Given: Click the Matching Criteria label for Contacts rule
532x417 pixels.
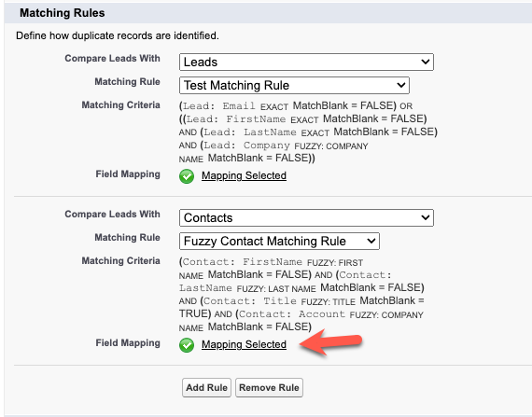Looking at the screenshot, I should pyautogui.click(x=120, y=260).
